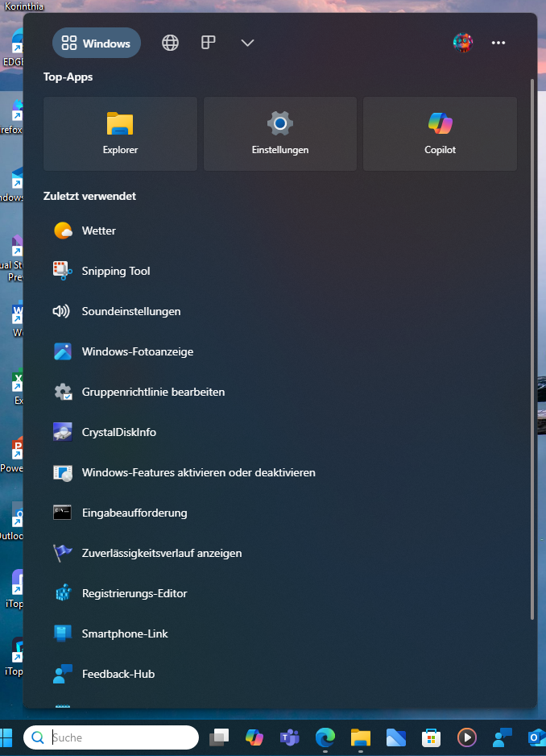
Task: Open Feedback-Hub from the list
Action: coord(118,675)
